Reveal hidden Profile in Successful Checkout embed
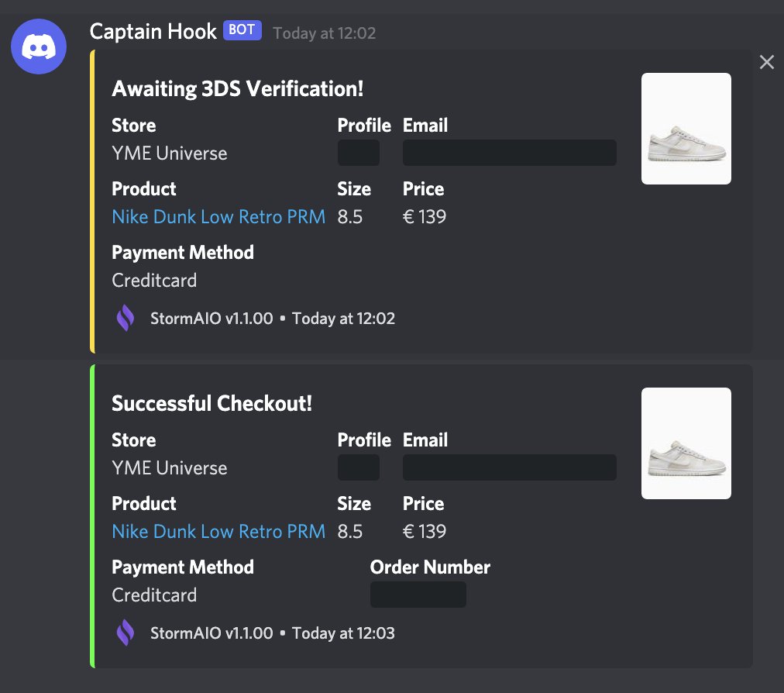This screenshot has width=784, height=693. click(x=359, y=467)
